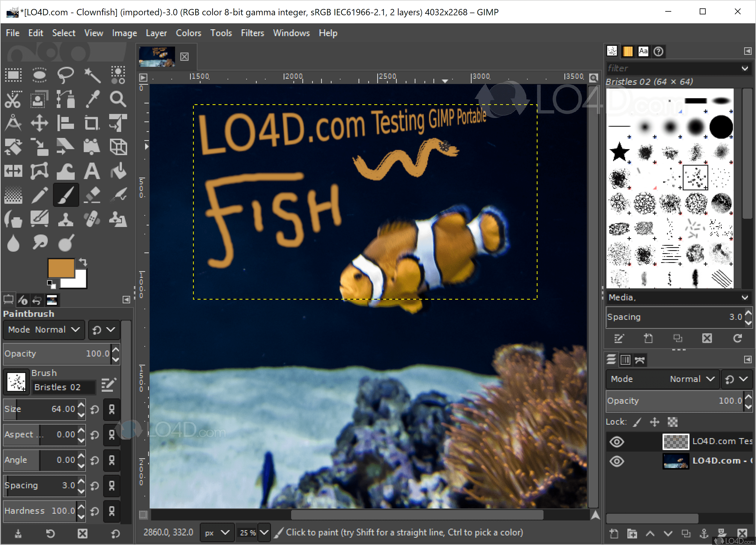Screen dimensions: 756x545
Task: Select the Dodge/Burn tool
Action: click(65, 243)
